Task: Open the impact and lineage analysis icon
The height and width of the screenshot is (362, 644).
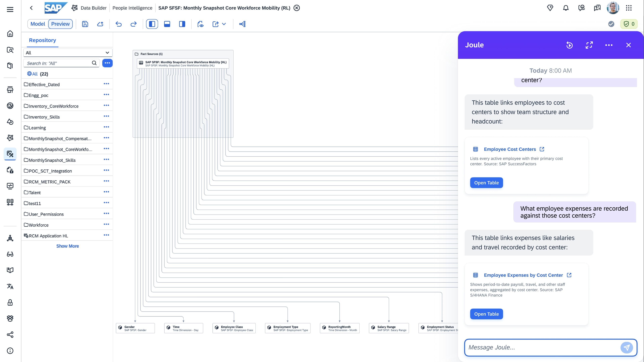Action: [x=242, y=24]
